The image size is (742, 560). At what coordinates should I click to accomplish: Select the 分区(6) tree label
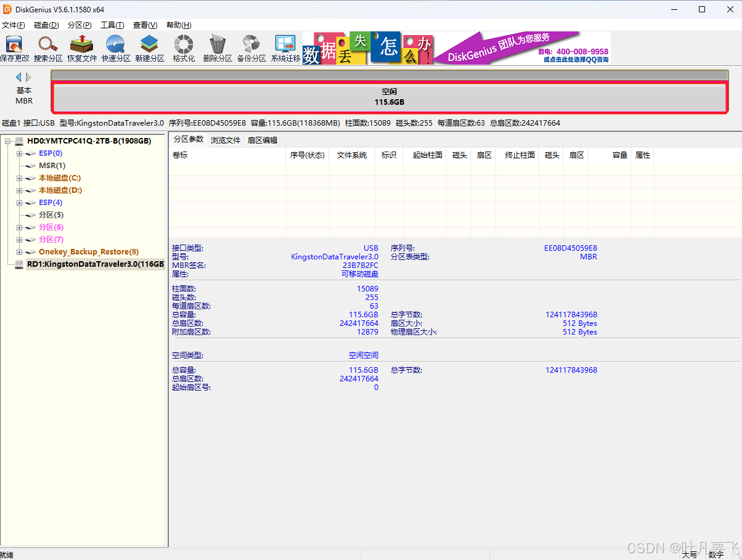click(x=51, y=227)
